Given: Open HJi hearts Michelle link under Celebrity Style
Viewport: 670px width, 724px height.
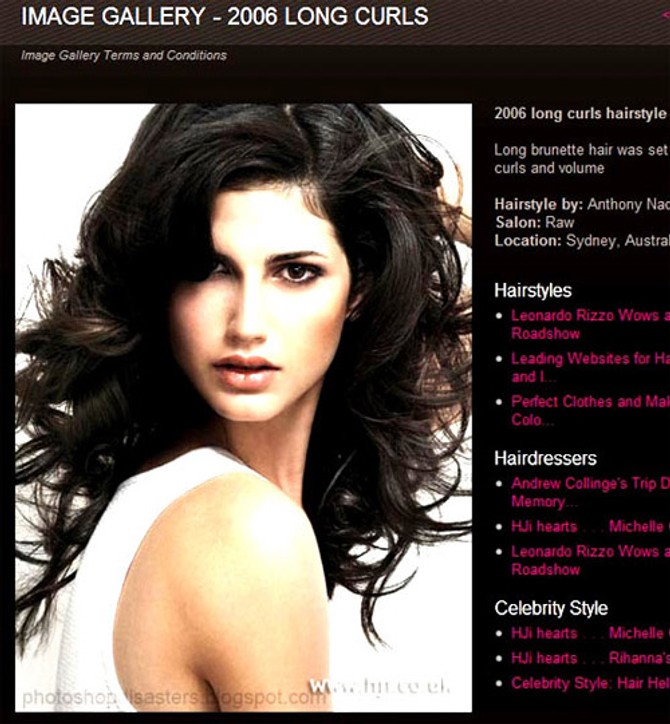Looking at the screenshot, I should click(591, 633).
